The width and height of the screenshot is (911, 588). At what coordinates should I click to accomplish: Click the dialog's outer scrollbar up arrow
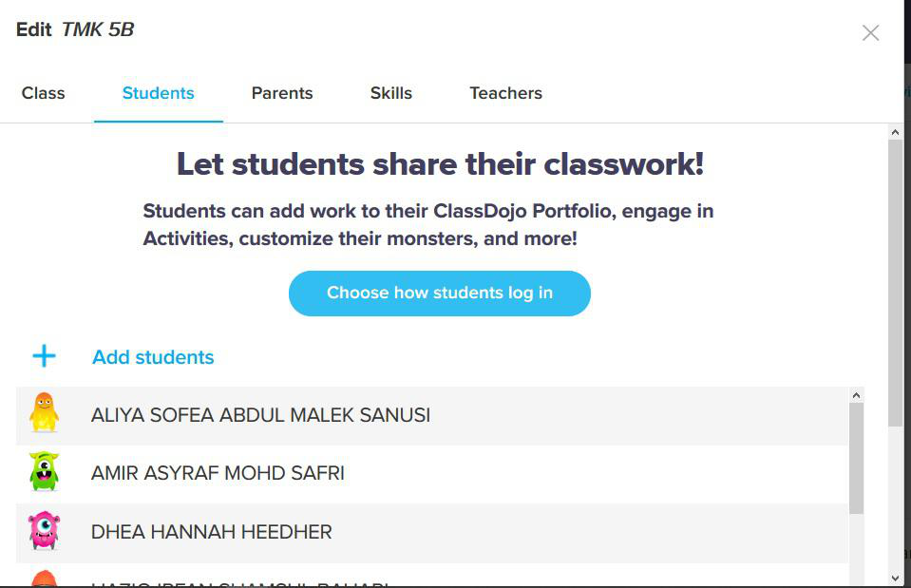coord(895,132)
